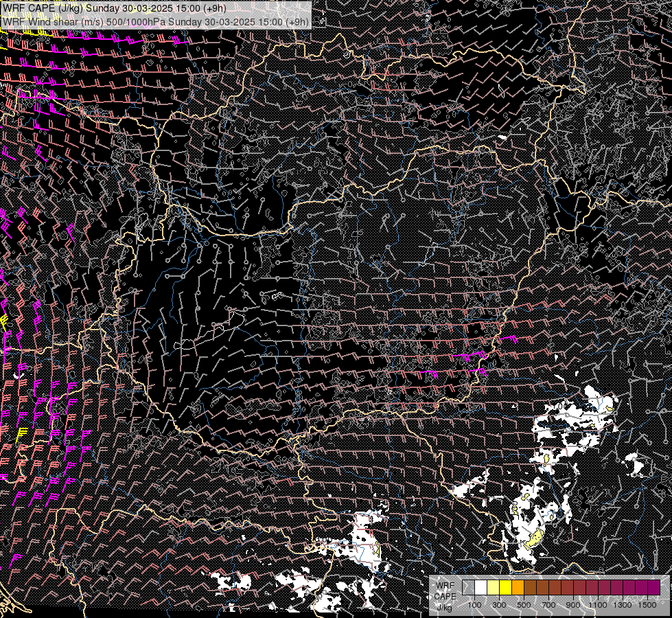
Task: Click the 900 legend label
Action: tap(573, 605)
